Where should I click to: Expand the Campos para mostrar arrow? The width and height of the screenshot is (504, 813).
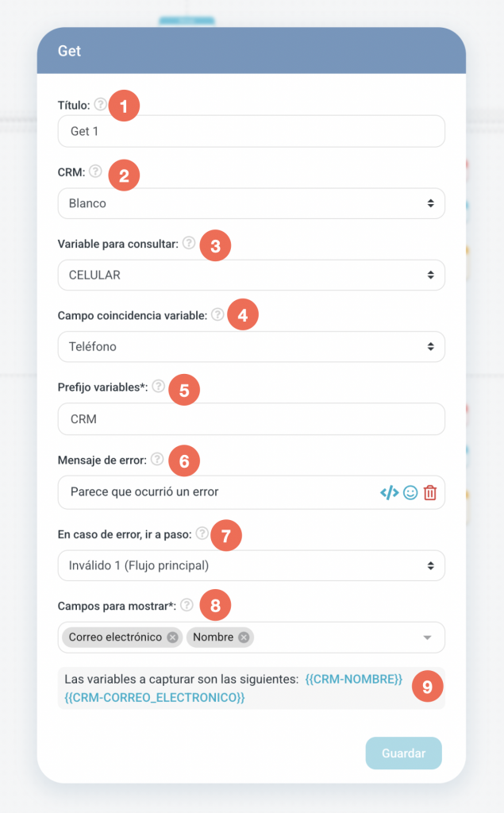427,638
